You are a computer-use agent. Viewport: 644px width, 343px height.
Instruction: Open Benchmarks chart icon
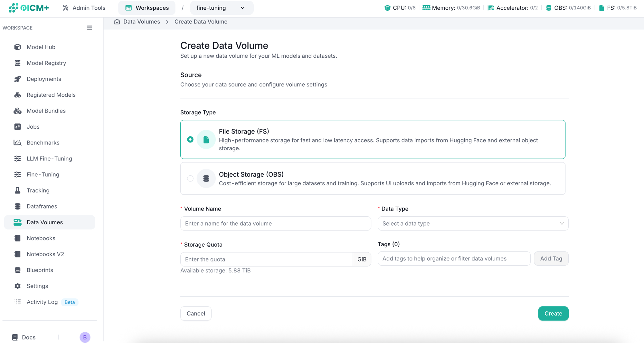(x=18, y=142)
